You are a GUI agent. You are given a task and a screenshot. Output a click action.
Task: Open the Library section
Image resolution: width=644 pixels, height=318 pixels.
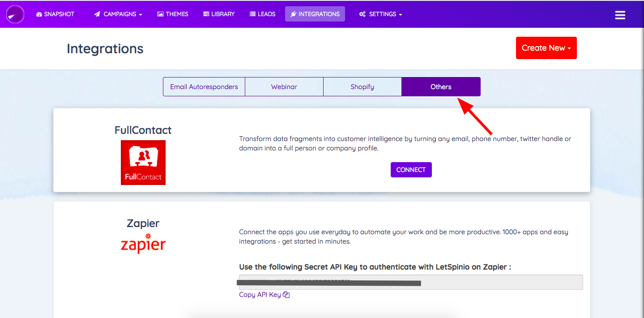[219, 14]
